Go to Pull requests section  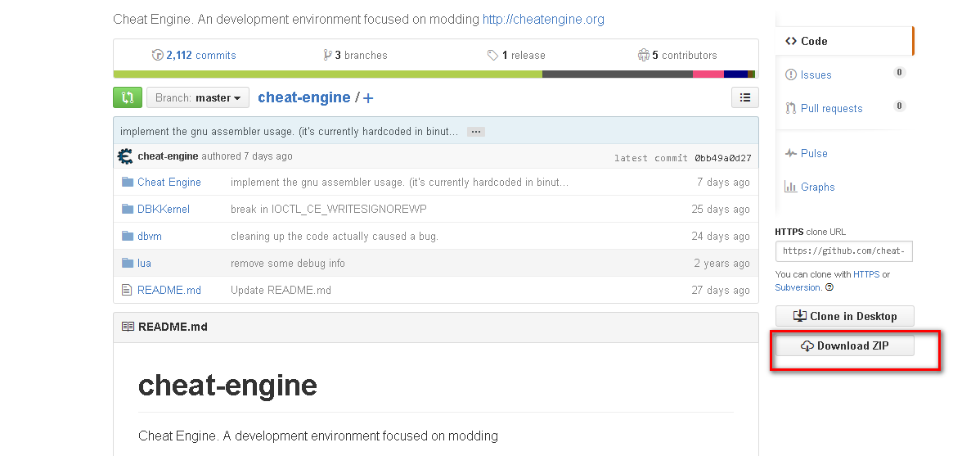click(831, 108)
